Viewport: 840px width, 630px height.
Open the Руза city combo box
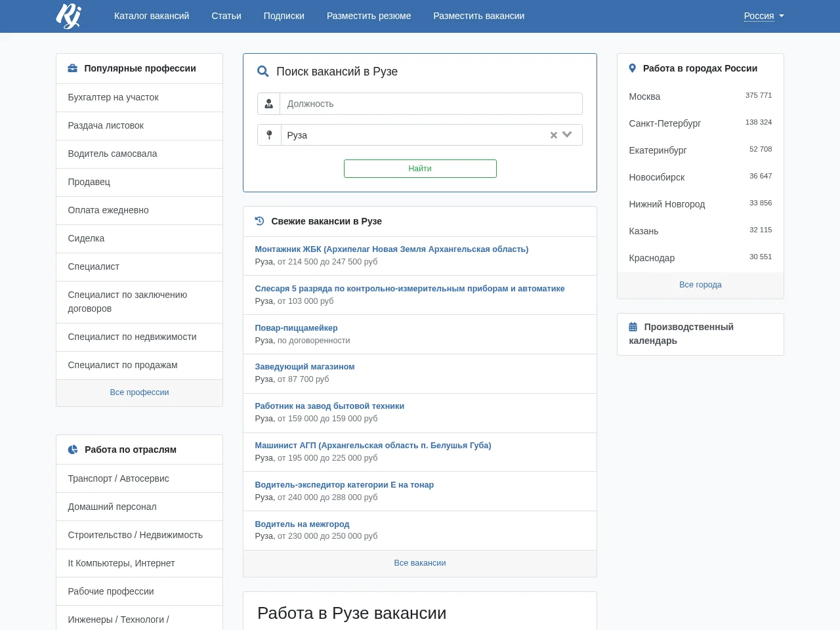coord(431,135)
